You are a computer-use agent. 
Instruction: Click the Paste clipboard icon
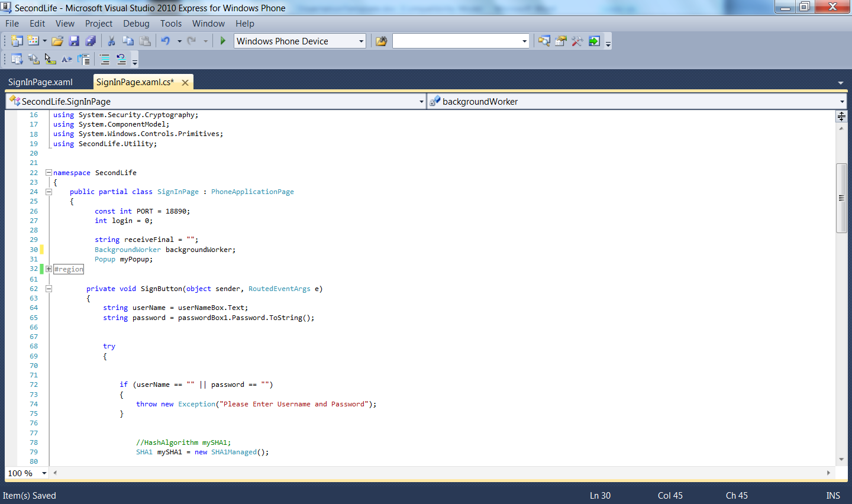(x=145, y=41)
